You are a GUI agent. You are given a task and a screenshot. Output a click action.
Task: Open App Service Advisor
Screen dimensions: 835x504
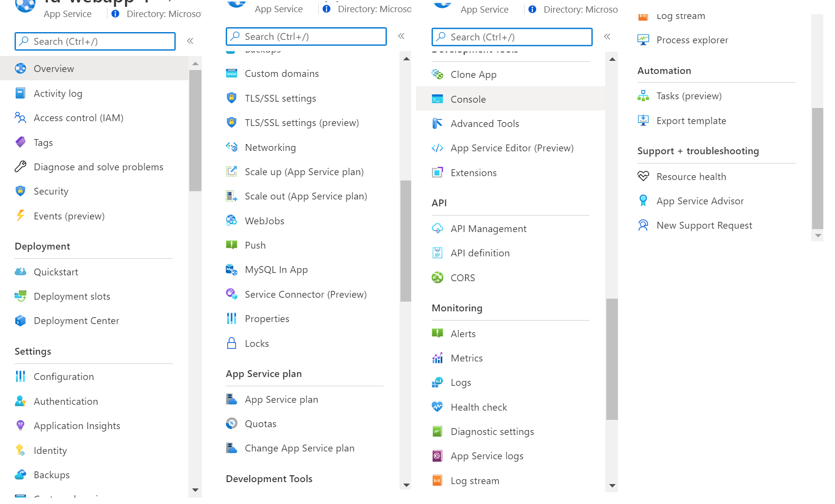(700, 201)
